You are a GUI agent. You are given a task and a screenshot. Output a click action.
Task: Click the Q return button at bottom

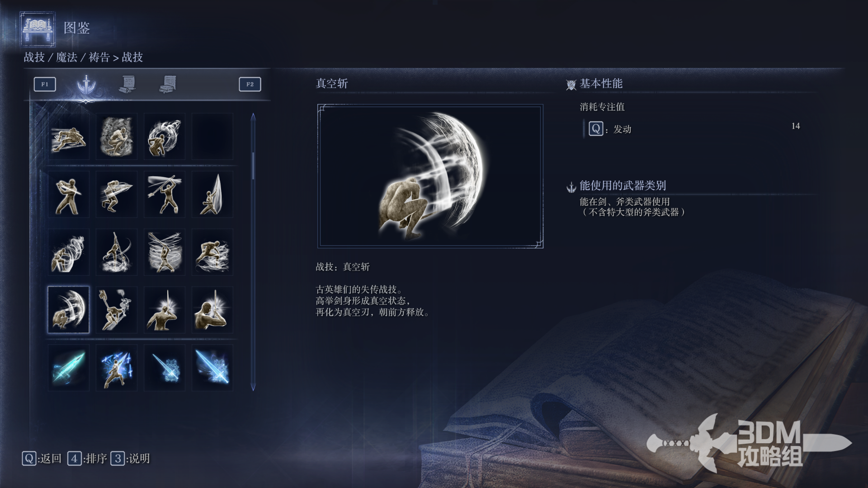pos(42,459)
